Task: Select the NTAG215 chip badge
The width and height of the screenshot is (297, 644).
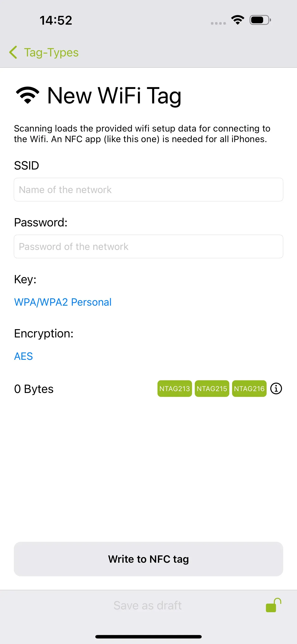Action: pos(212,389)
